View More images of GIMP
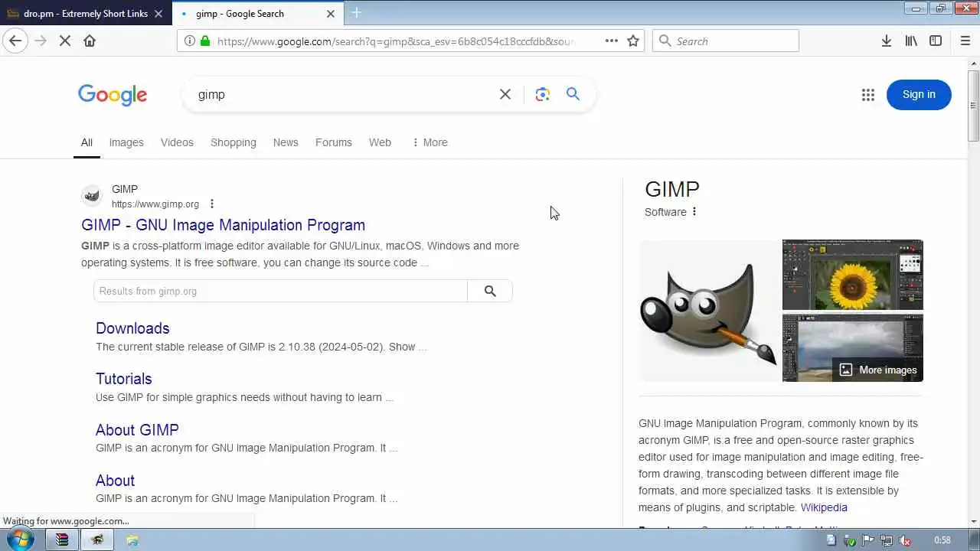Screen dimensions: 980x551 [x=878, y=370]
